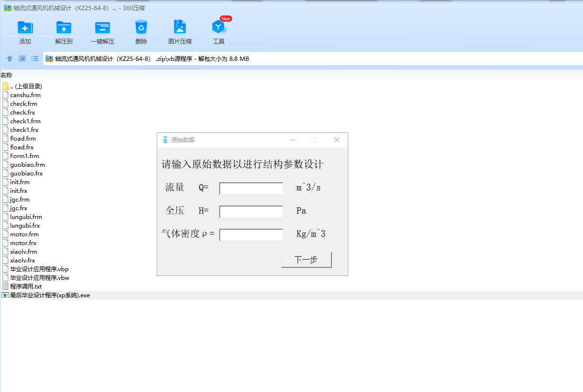Select the 毕业设计应用程序.vbp file
Screen dimensions: 583x392
(x=39, y=269)
